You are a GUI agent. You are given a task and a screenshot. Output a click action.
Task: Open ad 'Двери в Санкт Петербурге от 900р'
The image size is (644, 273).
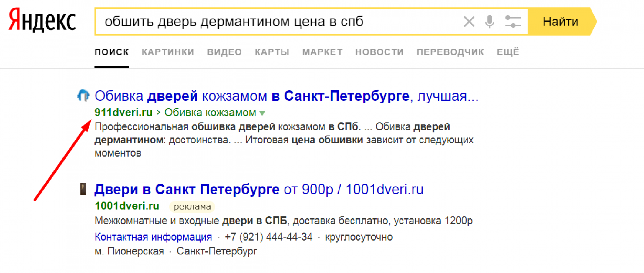click(x=259, y=190)
